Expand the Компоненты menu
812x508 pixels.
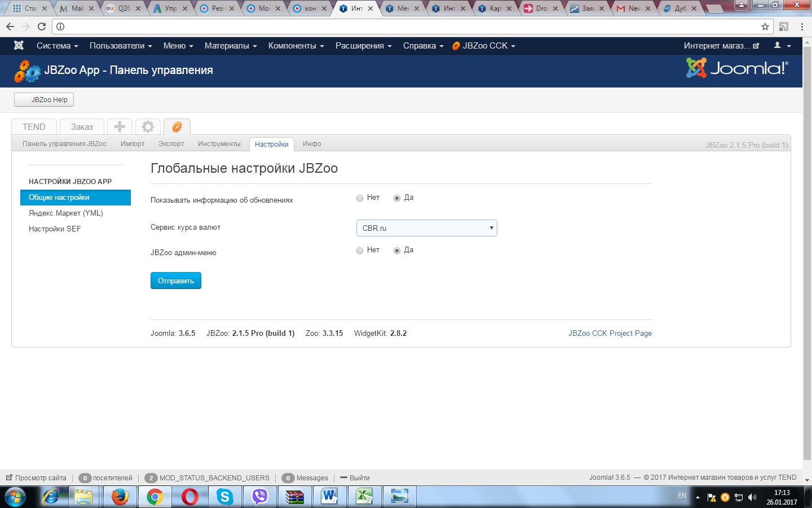pos(296,46)
